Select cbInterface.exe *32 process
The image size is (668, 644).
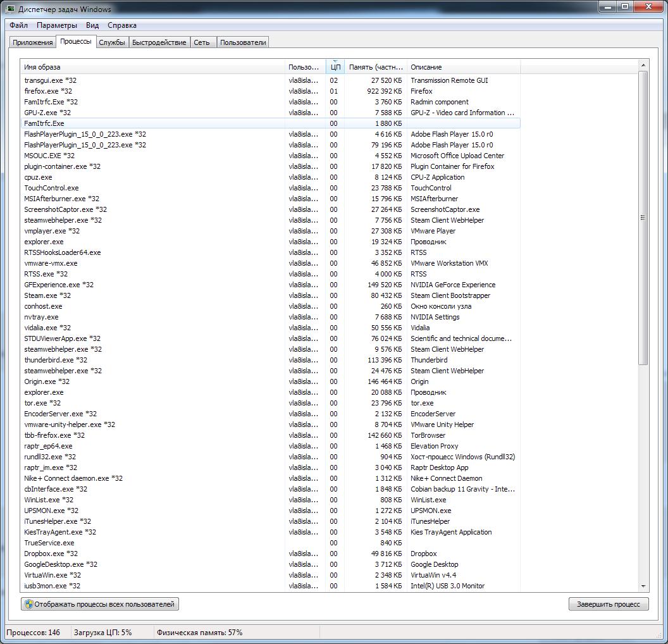(271, 489)
